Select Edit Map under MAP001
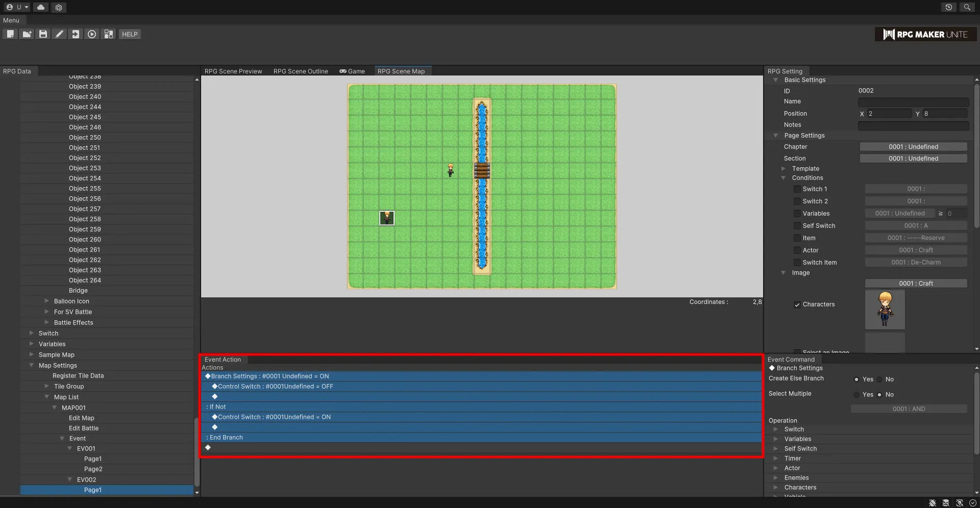The image size is (980, 508). click(82, 418)
